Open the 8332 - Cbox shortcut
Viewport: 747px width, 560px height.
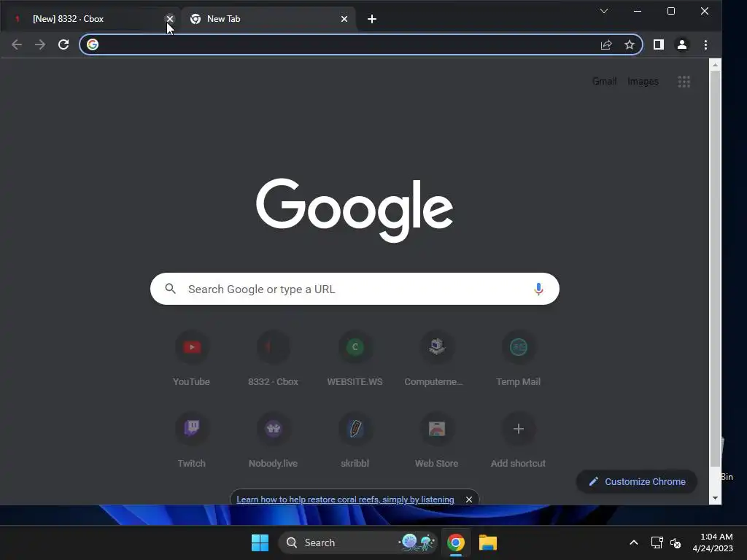273,359
